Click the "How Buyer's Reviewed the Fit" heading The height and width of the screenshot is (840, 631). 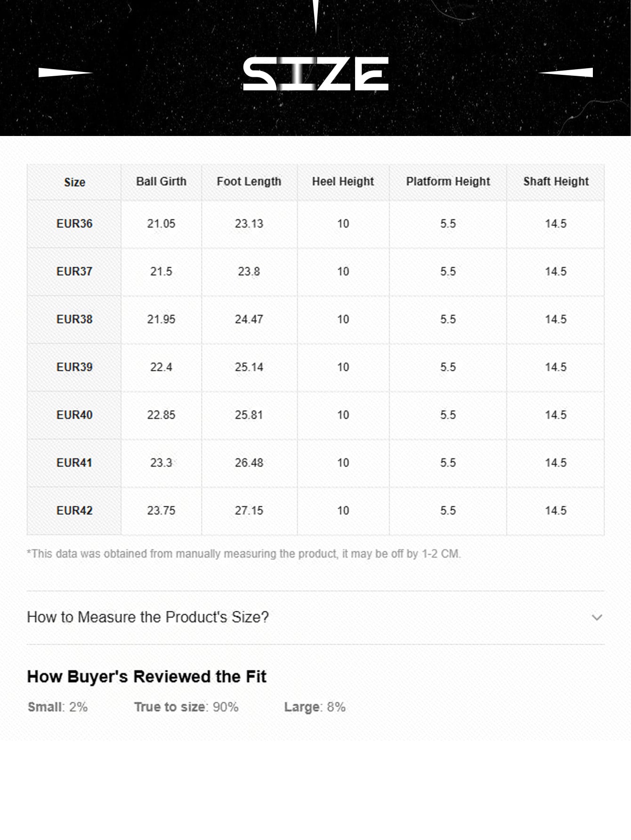(x=146, y=677)
